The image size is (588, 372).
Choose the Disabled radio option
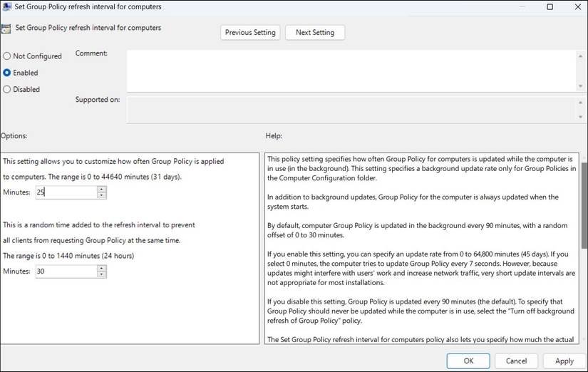[x=7, y=90]
